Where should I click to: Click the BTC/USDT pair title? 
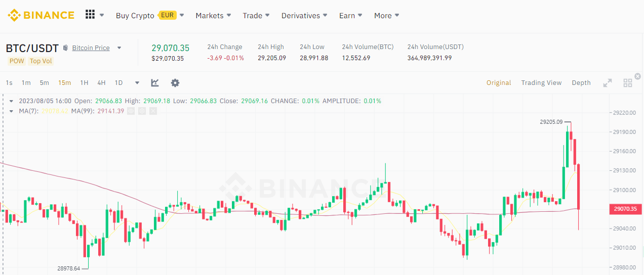(32, 48)
